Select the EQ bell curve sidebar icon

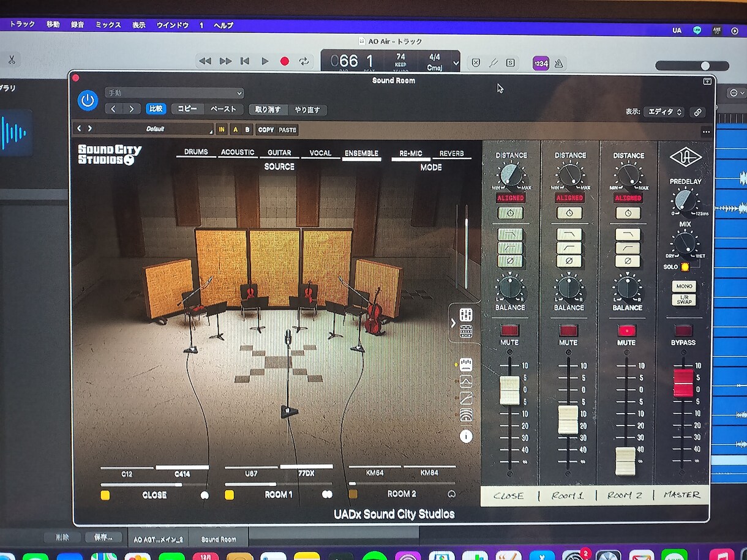click(x=466, y=382)
